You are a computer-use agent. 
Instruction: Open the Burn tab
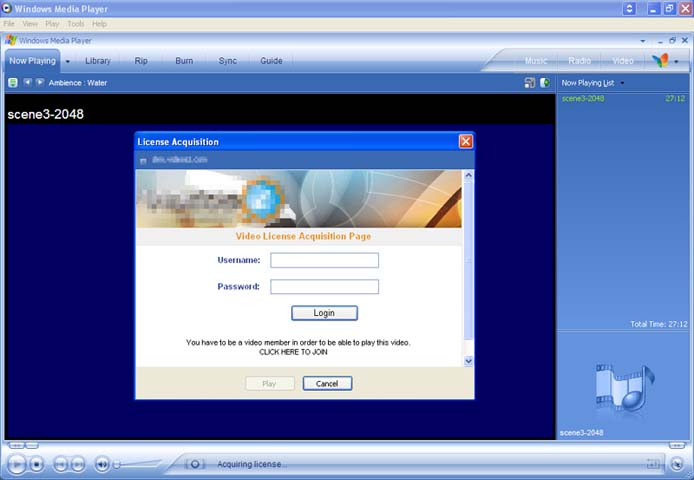pos(184,61)
